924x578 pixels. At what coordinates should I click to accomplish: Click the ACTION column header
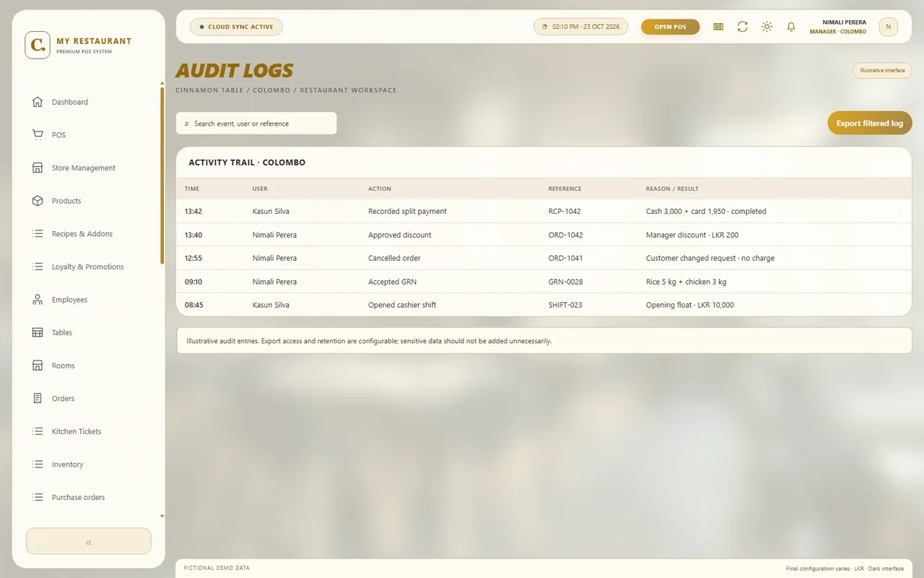(x=380, y=189)
